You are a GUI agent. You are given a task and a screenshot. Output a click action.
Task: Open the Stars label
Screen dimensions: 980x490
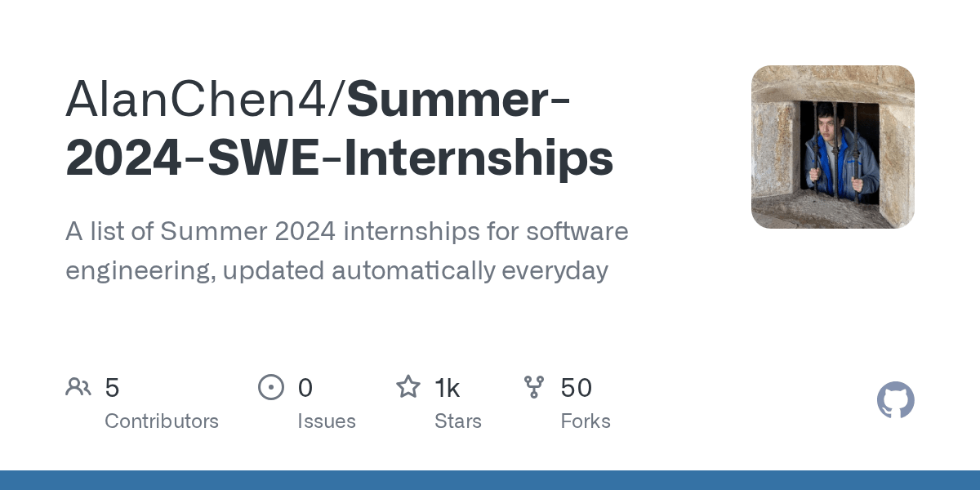tap(458, 421)
